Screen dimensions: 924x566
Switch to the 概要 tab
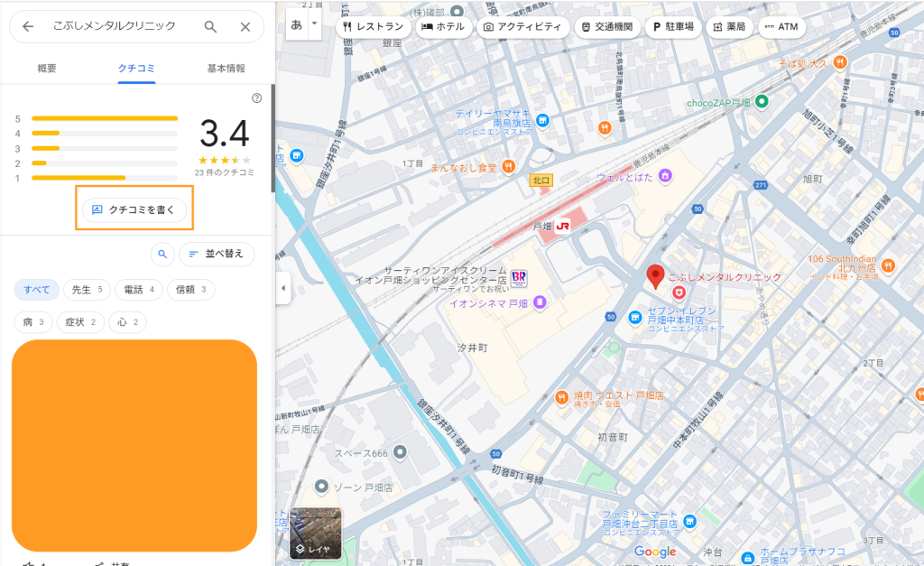(x=46, y=69)
